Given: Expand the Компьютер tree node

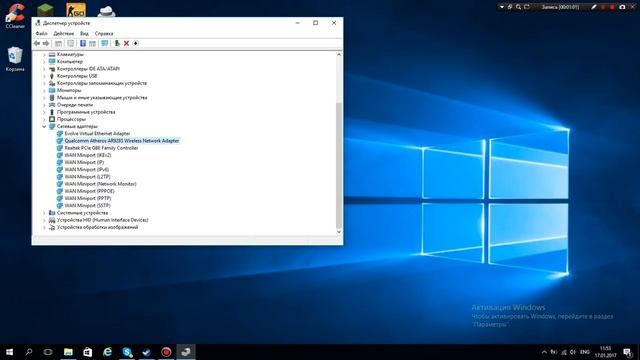Looking at the screenshot, I should coord(44,62).
